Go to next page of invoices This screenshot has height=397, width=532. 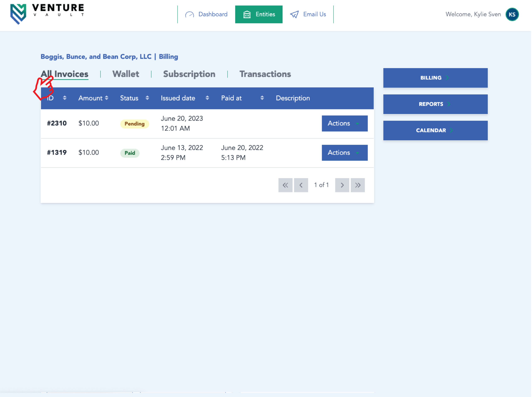coord(342,185)
